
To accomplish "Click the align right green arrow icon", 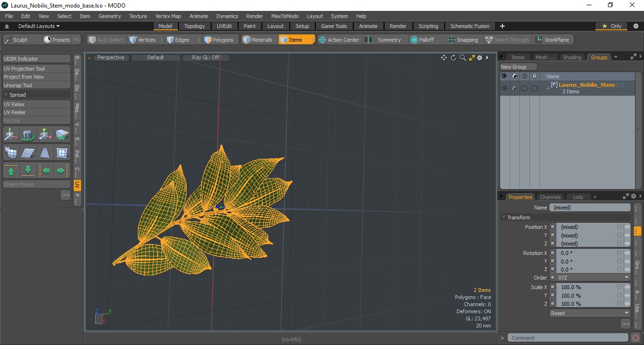I will (x=62, y=170).
